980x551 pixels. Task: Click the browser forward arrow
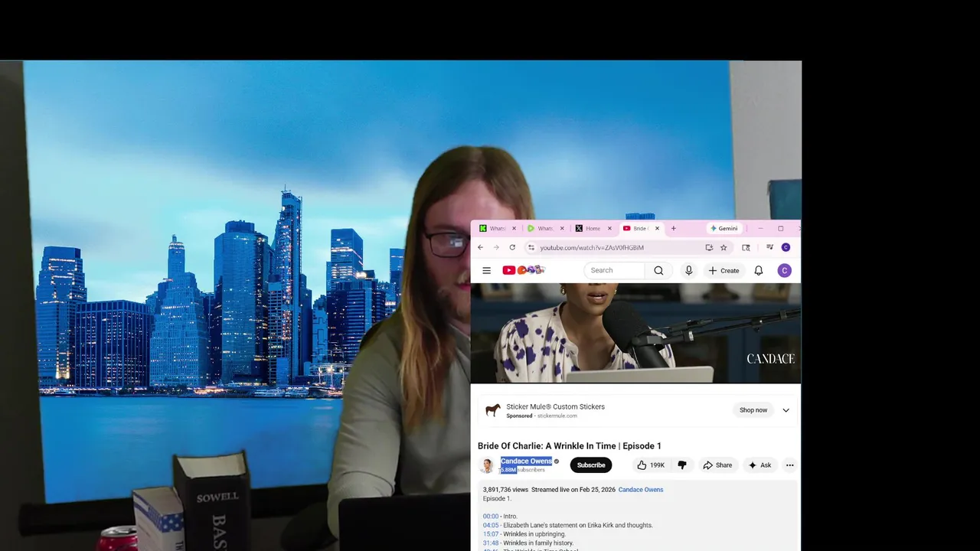coord(496,247)
